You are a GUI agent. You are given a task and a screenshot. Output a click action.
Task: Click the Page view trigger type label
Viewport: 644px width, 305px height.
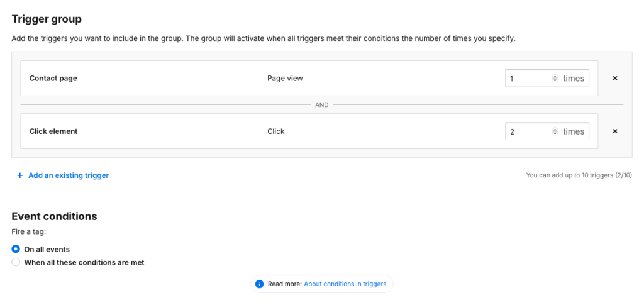pos(285,79)
